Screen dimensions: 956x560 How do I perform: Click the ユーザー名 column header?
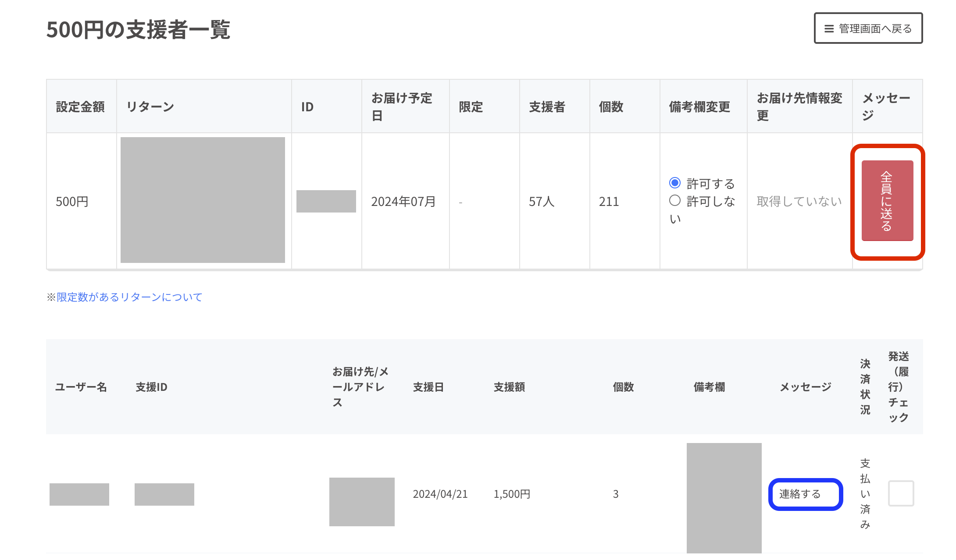tap(81, 387)
